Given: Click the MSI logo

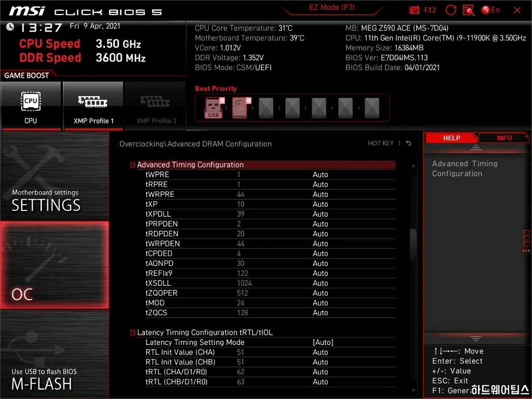Looking at the screenshot, I should pyautogui.click(x=27, y=11).
